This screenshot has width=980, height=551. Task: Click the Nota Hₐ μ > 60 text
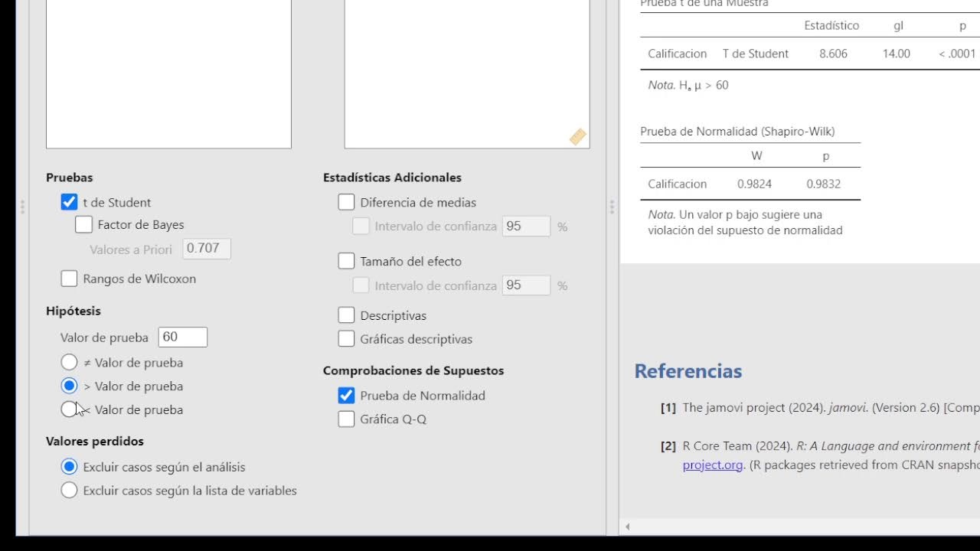[688, 85]
